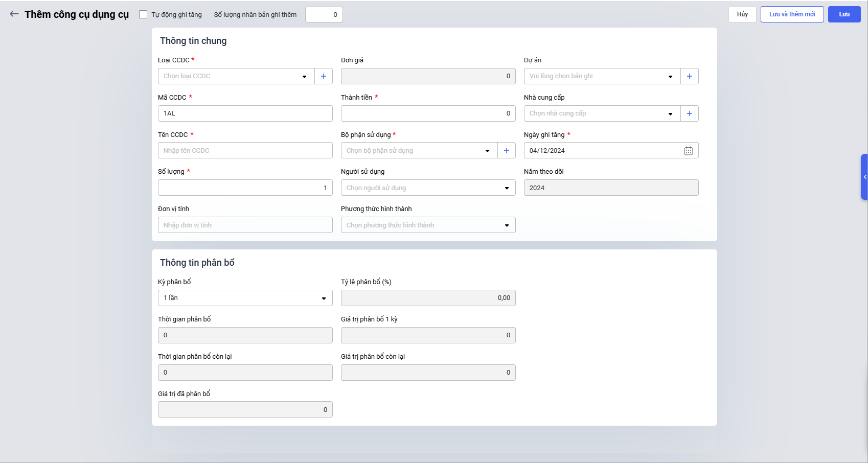Focus the Tên CCDC input field
Viewport: 868px width, 463px height.
245,150
